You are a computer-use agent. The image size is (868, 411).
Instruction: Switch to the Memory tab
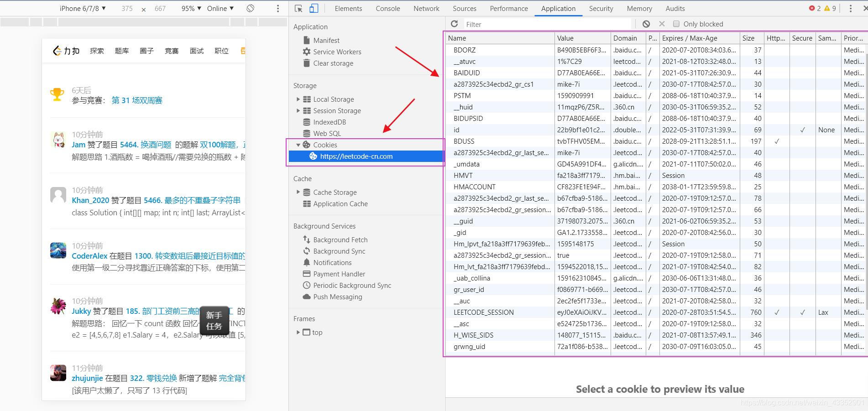coord(639,8)
